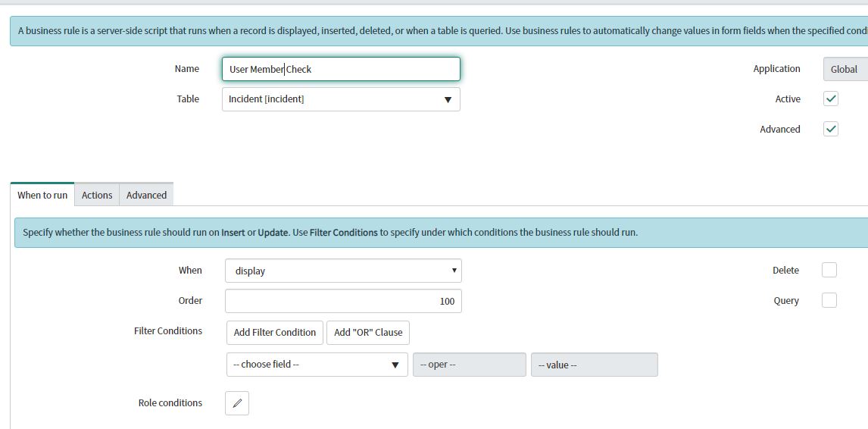
Task: Click the Filter Conditions label
Action: coord(168,330)
